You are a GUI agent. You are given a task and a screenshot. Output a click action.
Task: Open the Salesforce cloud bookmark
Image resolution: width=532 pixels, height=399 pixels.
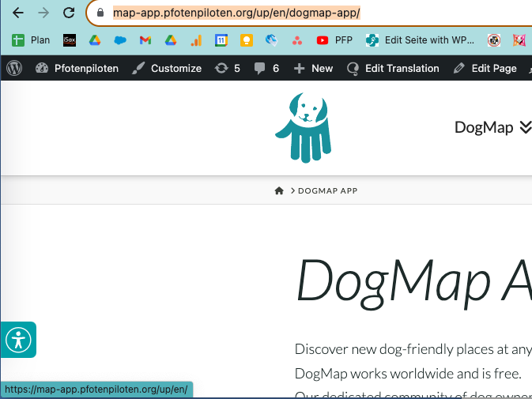120,40
